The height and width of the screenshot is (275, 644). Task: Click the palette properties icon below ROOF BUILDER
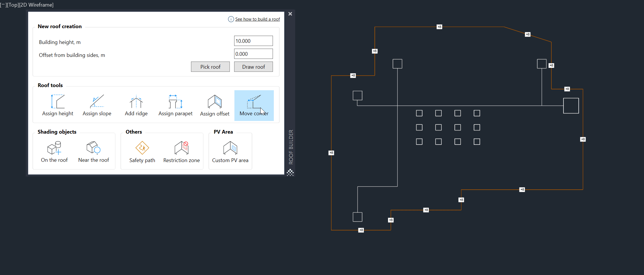(290, 172)
